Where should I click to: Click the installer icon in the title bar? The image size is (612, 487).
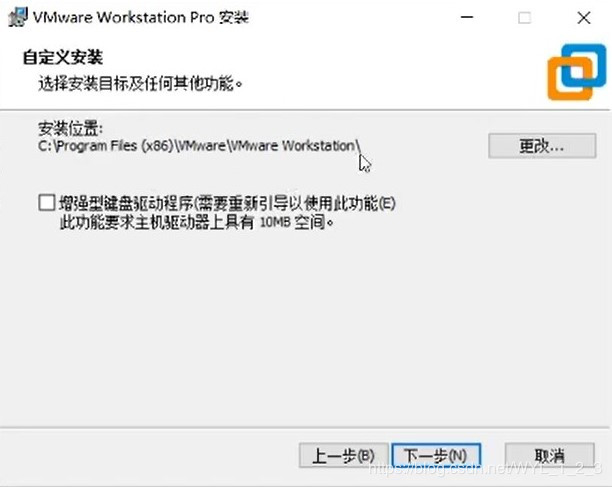pos(18,17)
